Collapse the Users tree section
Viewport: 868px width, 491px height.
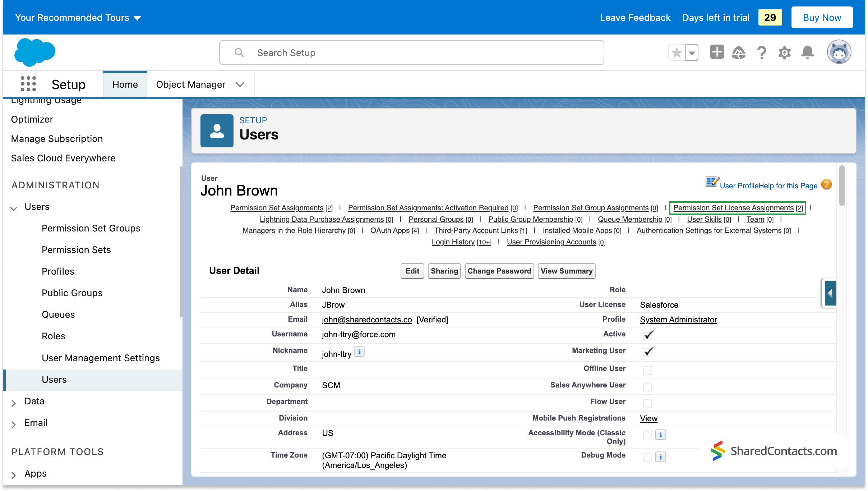pos(14,208)
